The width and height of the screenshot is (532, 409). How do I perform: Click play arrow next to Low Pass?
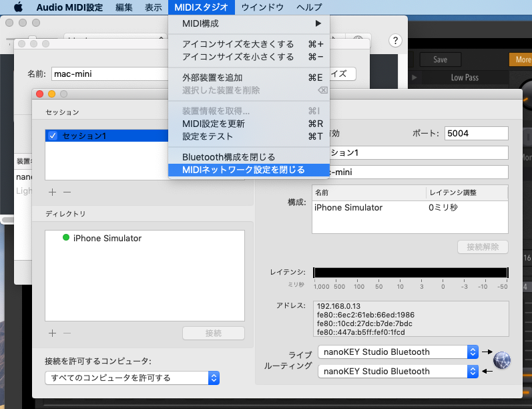415,78
